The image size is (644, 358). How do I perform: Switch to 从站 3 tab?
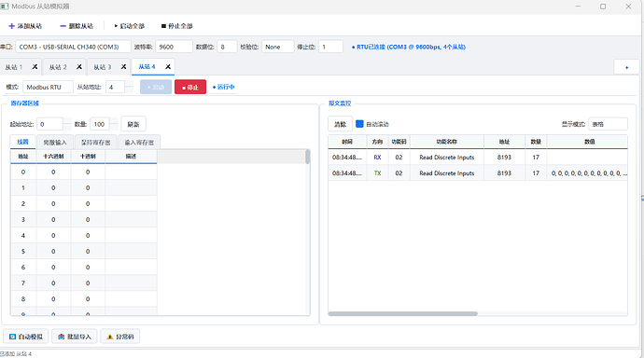103,67
